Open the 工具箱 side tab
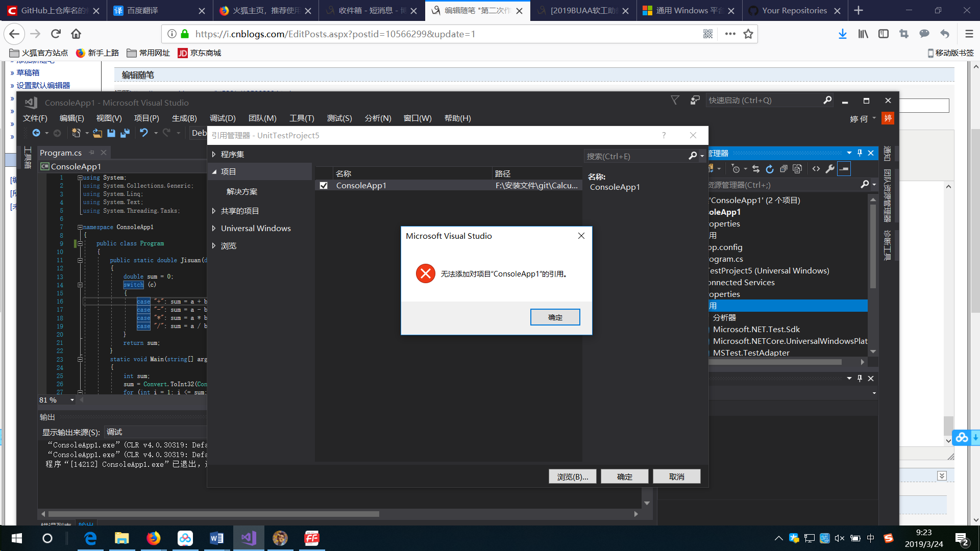The width and height of the screenshot is (980, 551). pos(28,157)
